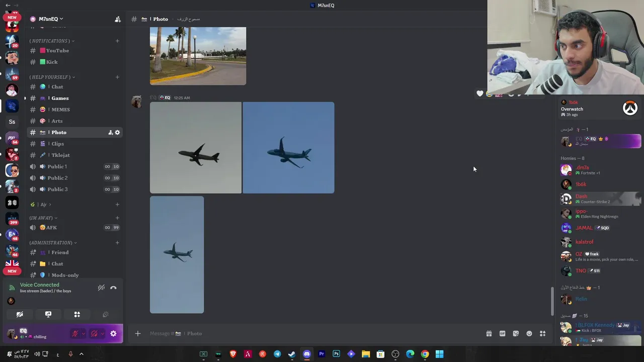644x362 pixels.
Task: Open Steam from the taskbar
Action: click(x=292, y=354)
